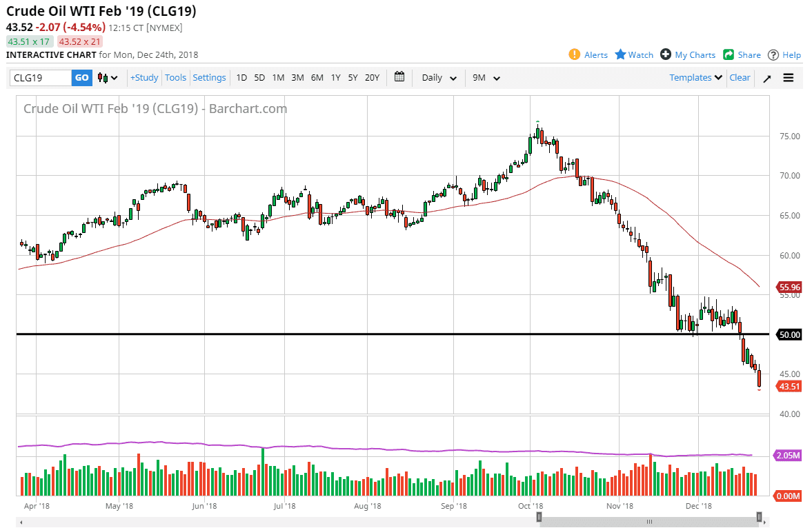Image resolution: width=812 pixels, height=528 pixels.
Task: Click the 0.00M volume axis tag
Action: point(788,496)
